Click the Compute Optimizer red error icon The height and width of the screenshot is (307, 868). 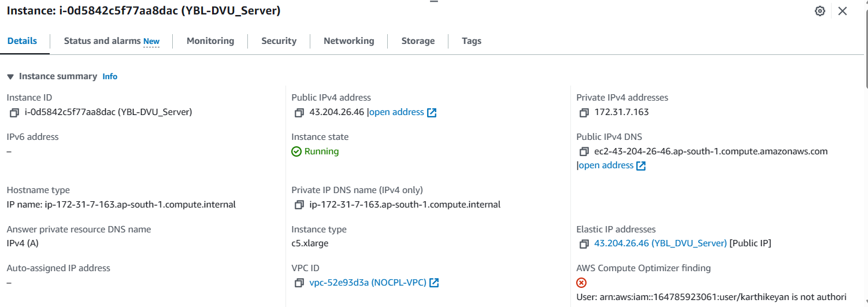[581, 283]
